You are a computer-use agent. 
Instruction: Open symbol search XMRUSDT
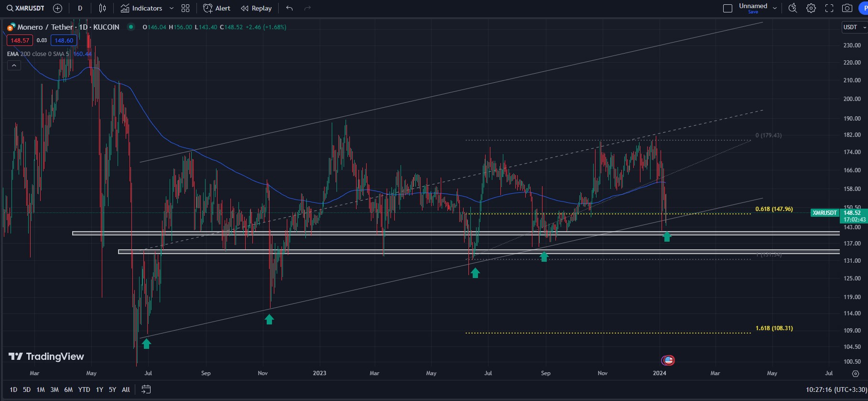pyautogui.click(x=26, y=8)
